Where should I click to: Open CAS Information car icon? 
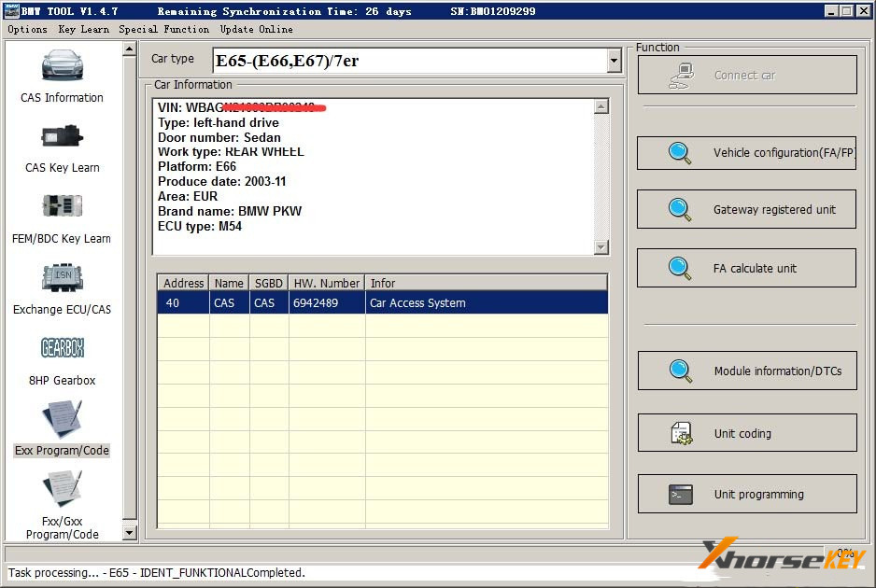point(62,66)
